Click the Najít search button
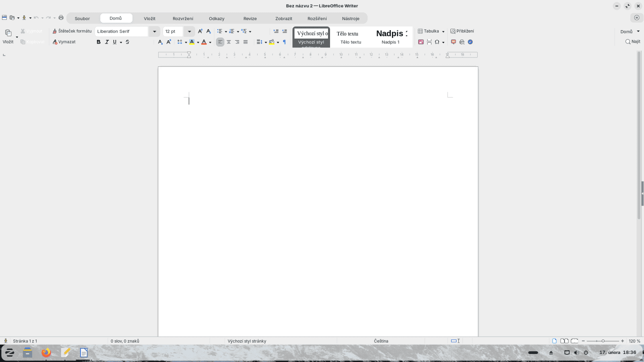 point(633,41)
